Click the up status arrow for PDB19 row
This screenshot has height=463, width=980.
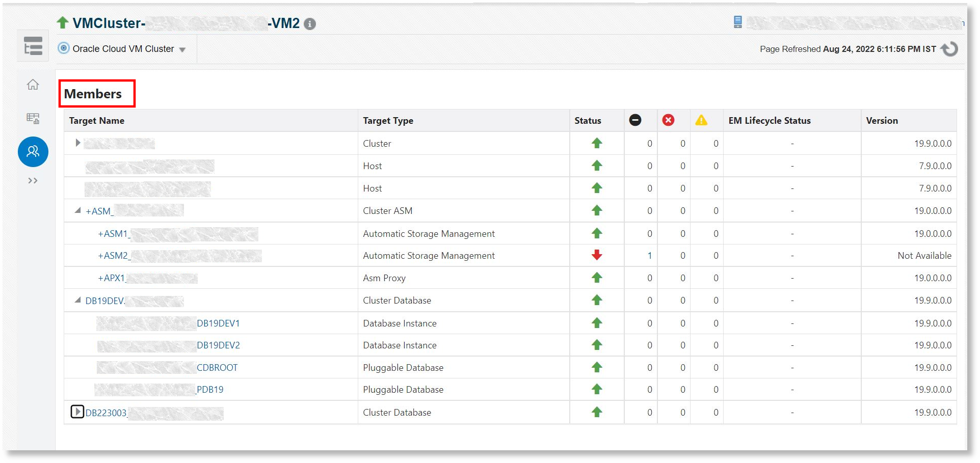click(597, 389)
